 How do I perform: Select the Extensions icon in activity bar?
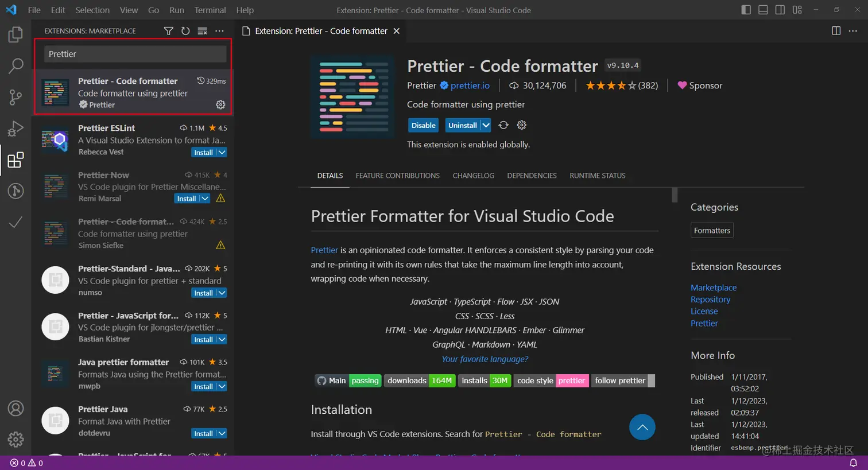pos(15,160)
